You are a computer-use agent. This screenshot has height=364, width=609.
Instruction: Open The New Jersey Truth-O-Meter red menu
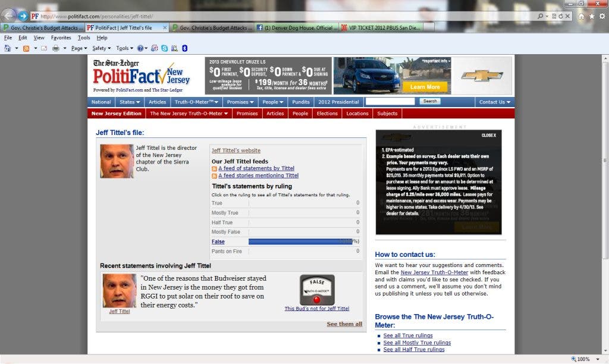click(x=189, y=114)
